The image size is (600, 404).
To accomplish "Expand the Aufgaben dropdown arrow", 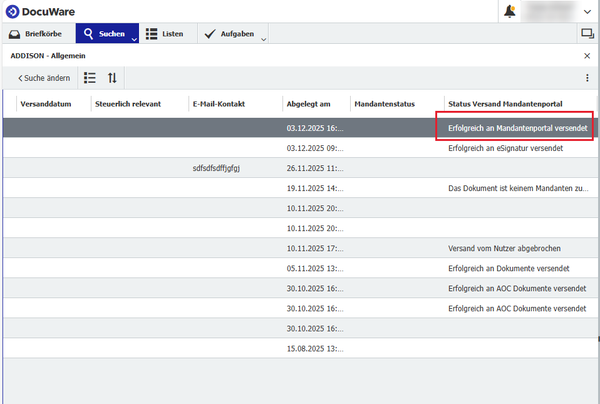I will pyautogui.click(x=263, y=39).
